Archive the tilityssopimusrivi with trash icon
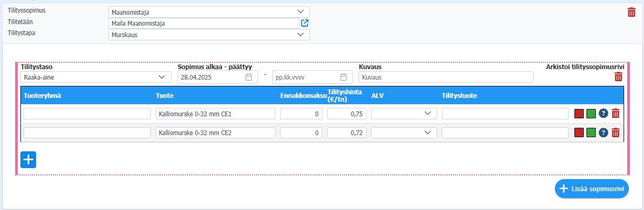The height and width of the screenshot is (210, 644). coord(618,77)
